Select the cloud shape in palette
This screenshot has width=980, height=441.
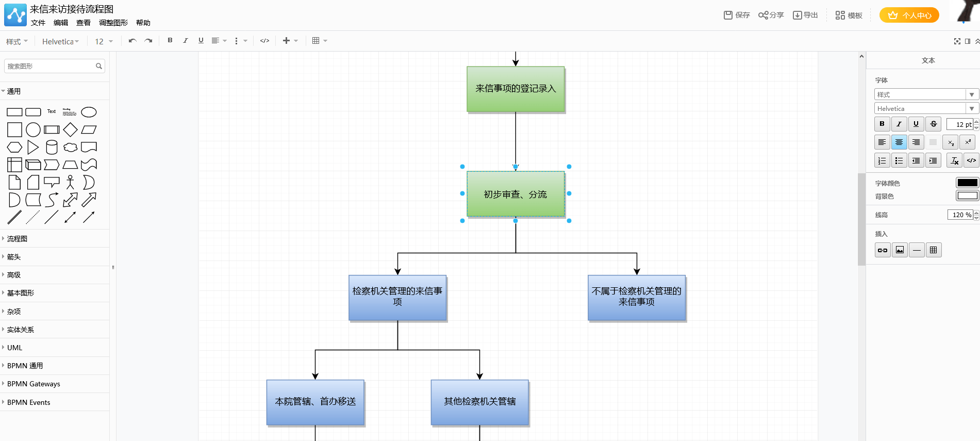pyautogui.click(x=70, y=148)
